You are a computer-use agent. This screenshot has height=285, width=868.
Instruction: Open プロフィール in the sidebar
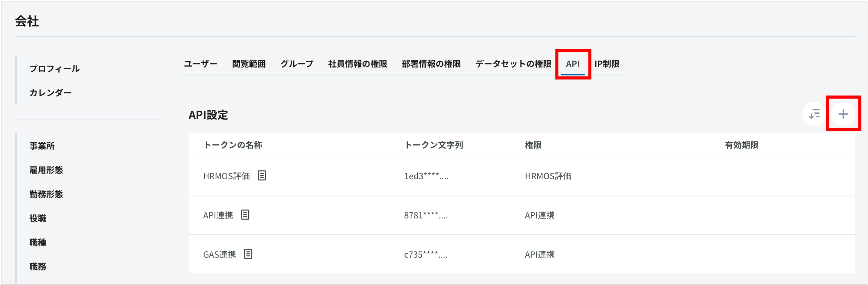(54, 69)
